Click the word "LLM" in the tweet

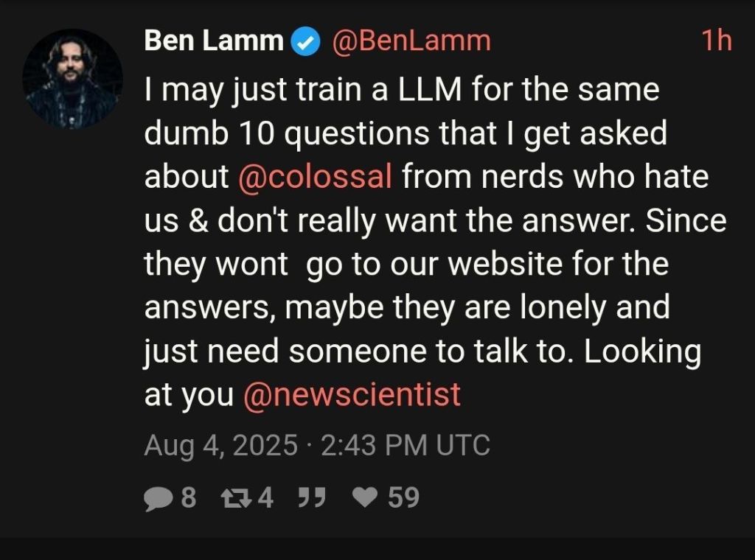pos(431,91)
